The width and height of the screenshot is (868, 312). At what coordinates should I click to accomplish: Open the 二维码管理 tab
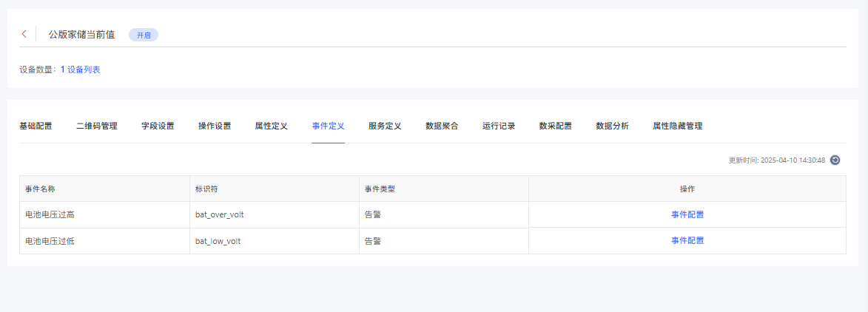tap(97, 126)
